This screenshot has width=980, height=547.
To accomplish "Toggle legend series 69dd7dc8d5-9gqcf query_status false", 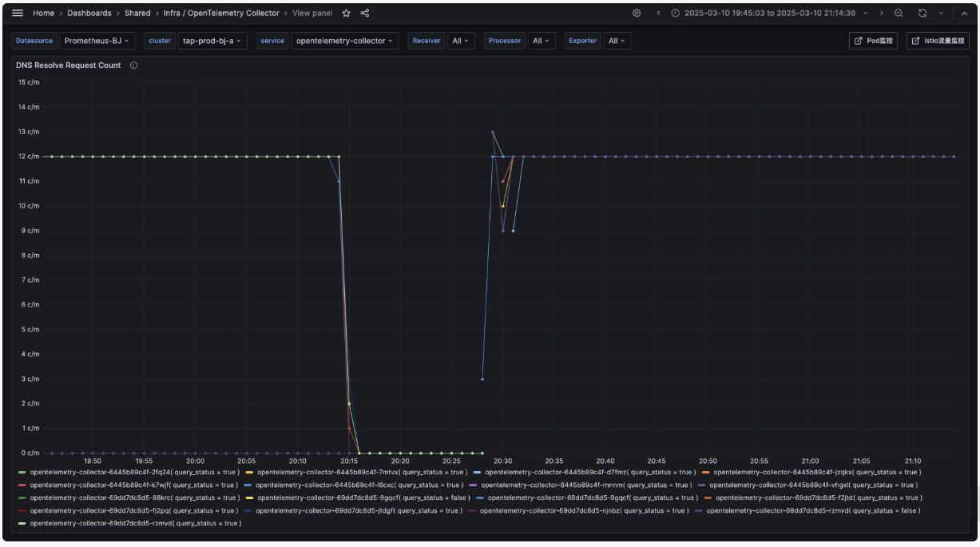I will [363, 498].
